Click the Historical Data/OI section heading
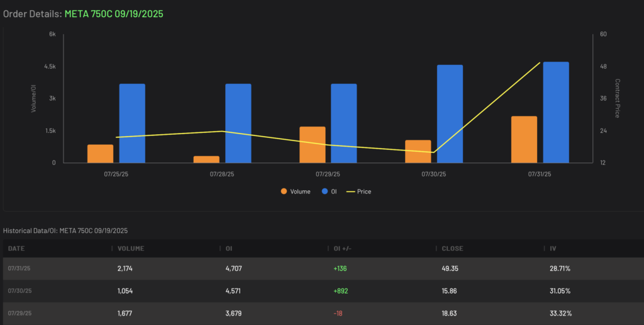644x325 pixels. (65, 231)
